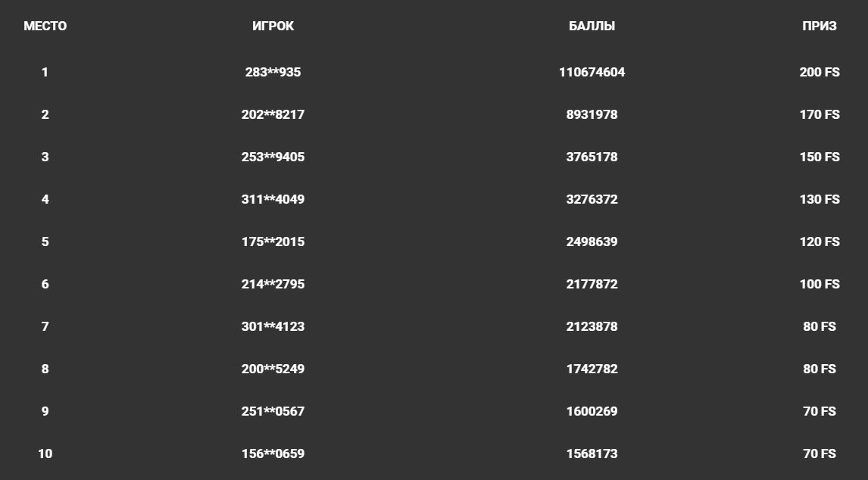Image resolution: width=868 pixels, height=480 pixels.
Task: Click the top score 110674604
Action: (x=592, y=72)
